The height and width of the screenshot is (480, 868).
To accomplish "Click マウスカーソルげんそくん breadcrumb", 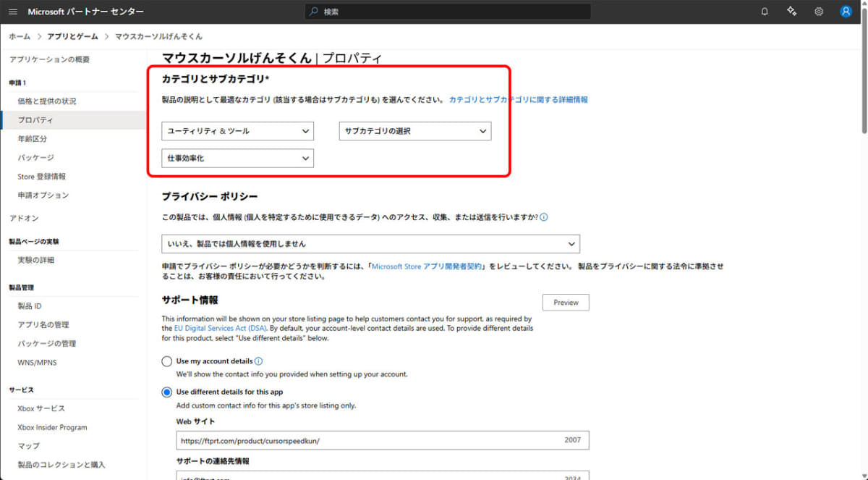I will click(x=159, y=36).
